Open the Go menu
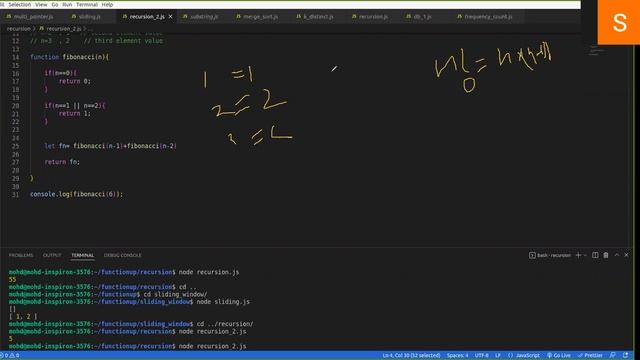Image resolution: width=640 pixels, height=360 pixels. [55, 4]
